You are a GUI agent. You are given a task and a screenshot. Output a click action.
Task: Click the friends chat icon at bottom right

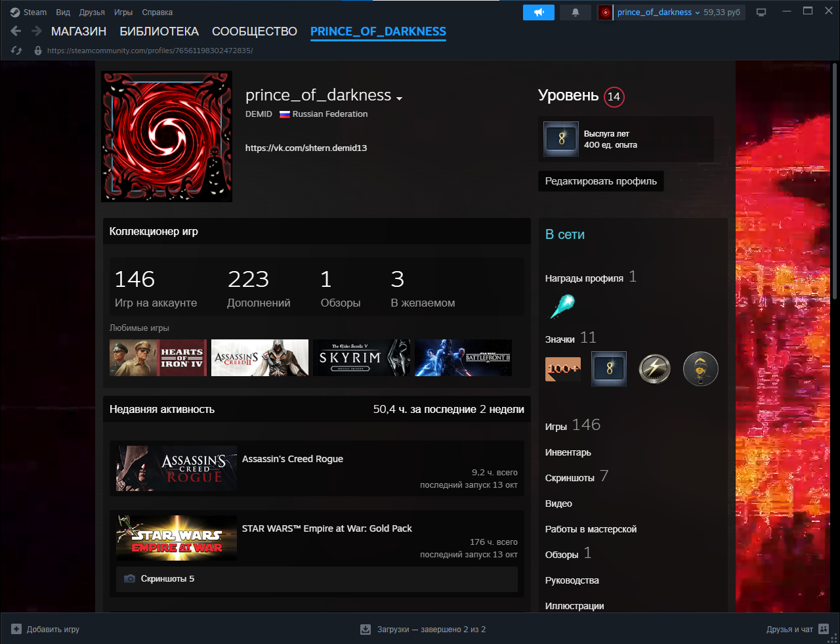pos(824,629)
